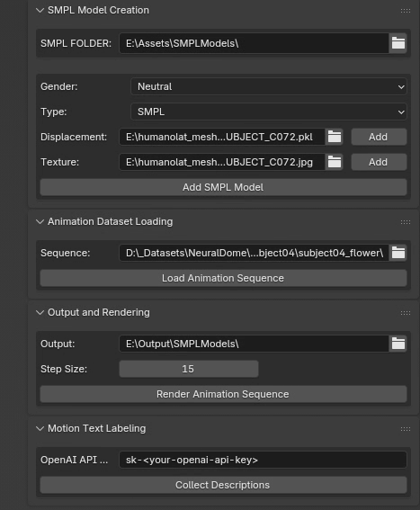Image resolution: width=420 pixels, height=510 pixels.
Task: Click Add button next to Texture
Action: (379, 162)
